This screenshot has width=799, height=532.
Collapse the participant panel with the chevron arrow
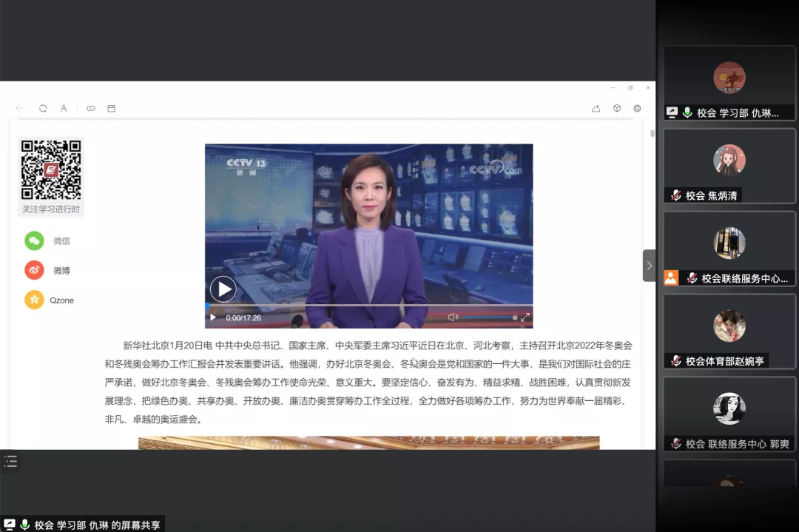(x=649, y=265)
